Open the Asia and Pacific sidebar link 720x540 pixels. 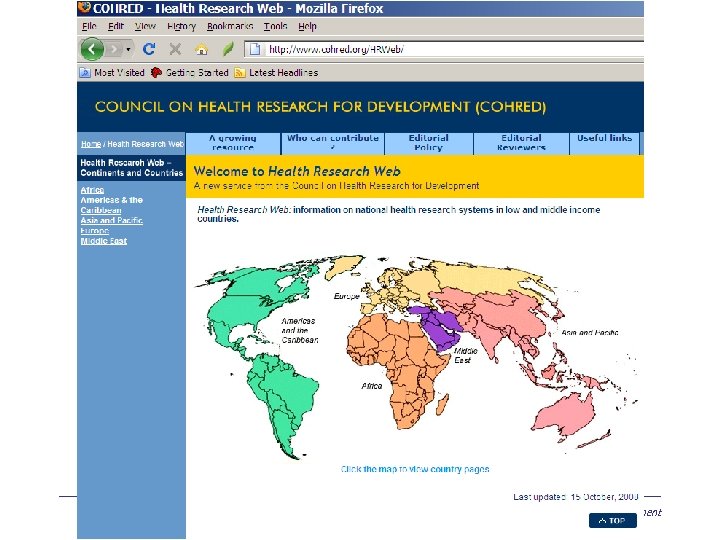coord(112,220)
